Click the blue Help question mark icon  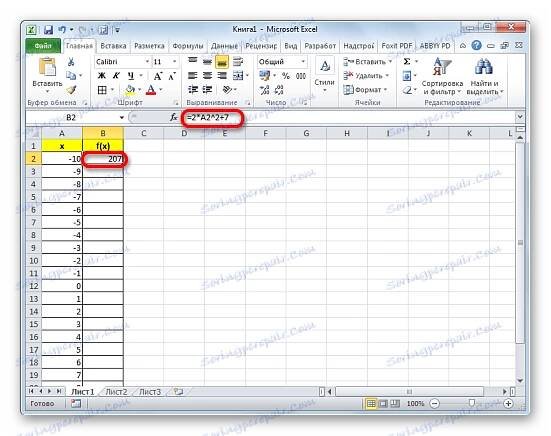(476, 45)
